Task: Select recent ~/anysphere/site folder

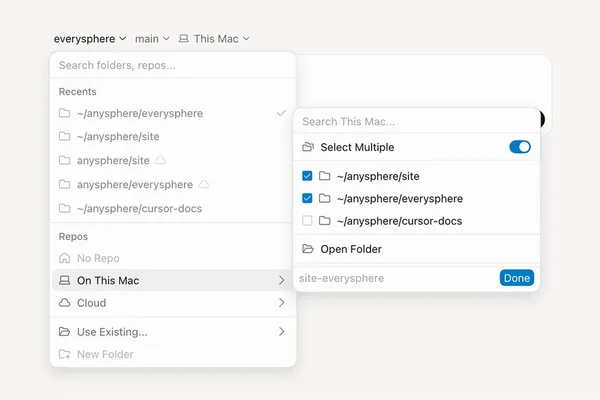Action: point(173,137)
